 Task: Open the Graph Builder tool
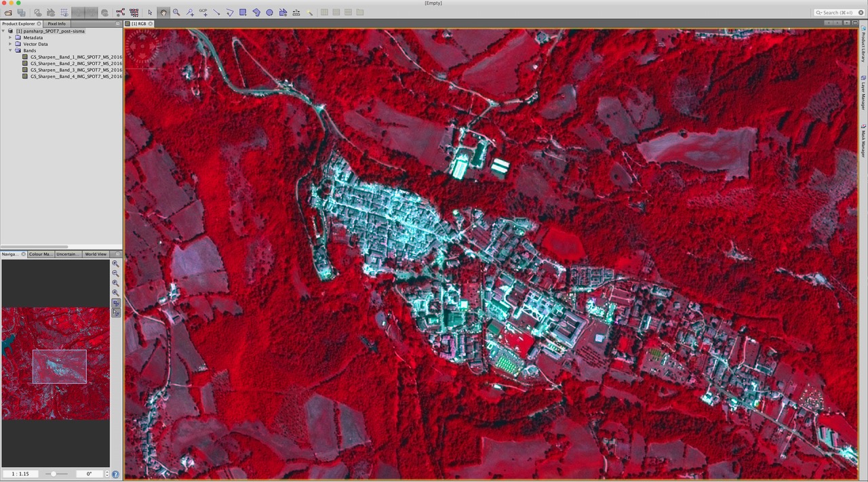point(120,12)
